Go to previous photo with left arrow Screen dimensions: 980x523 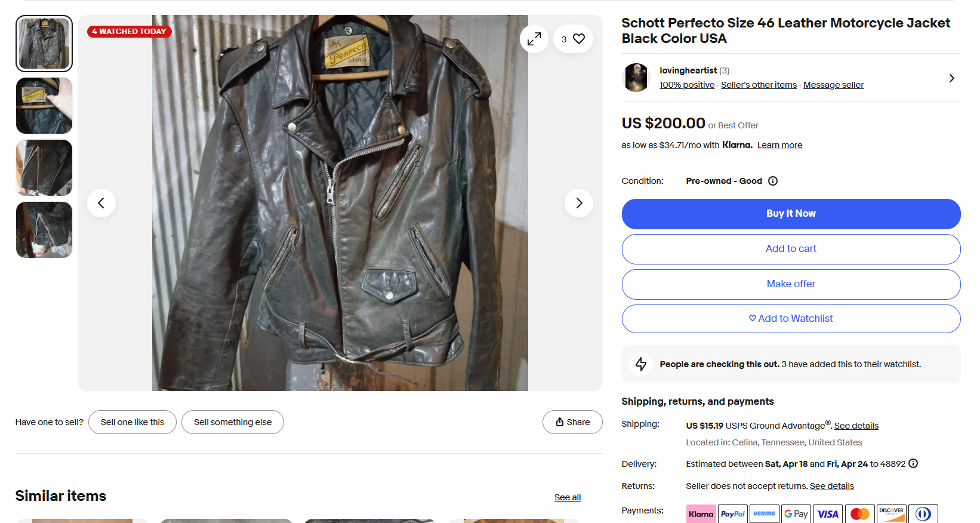click(101, 203)
